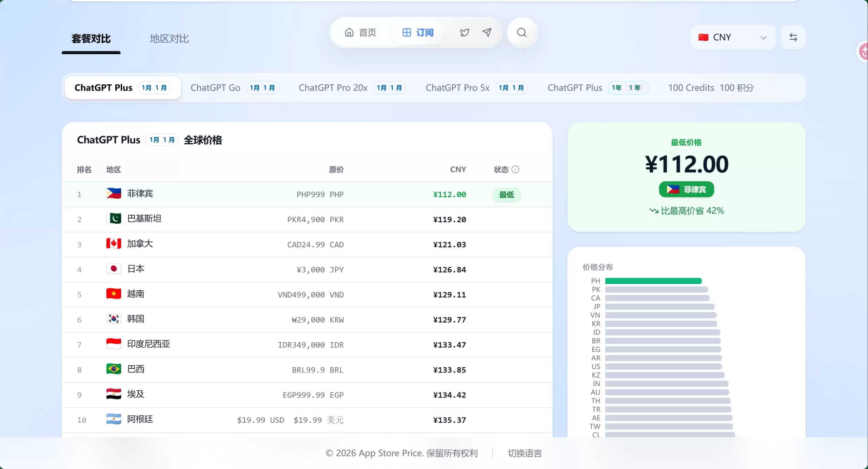Click the ₩29,000 KRW original price
The width and height of the screenshot is (868, 469).
(318, 320)
